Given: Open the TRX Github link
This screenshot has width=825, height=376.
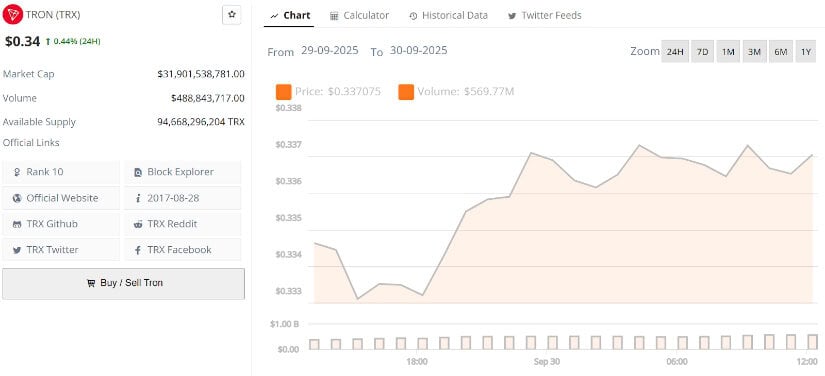Looking at the screenshot, I should click(61, 224).
